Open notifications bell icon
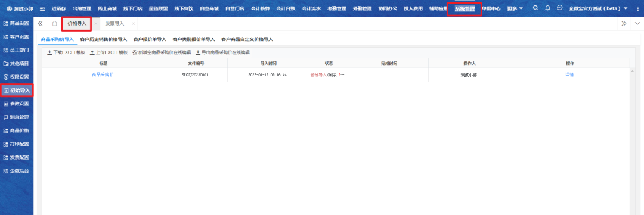The width and height of the screenshot is (644, 215). tap(547, 8)
